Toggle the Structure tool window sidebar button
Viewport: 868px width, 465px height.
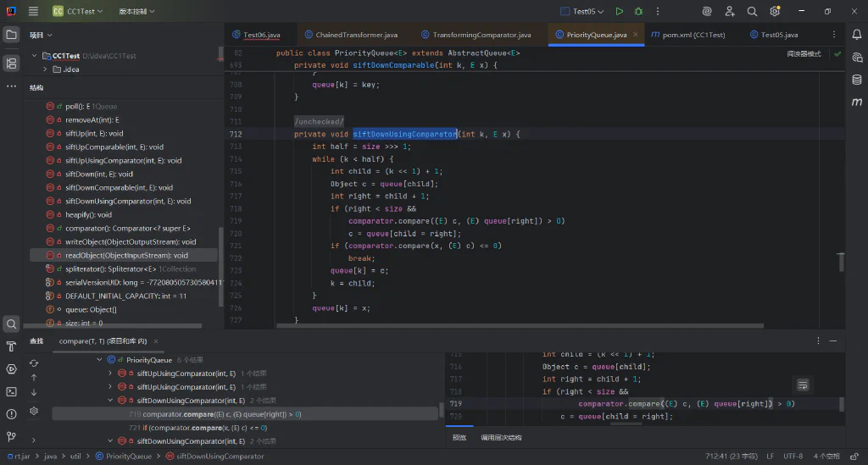(11, 64)
